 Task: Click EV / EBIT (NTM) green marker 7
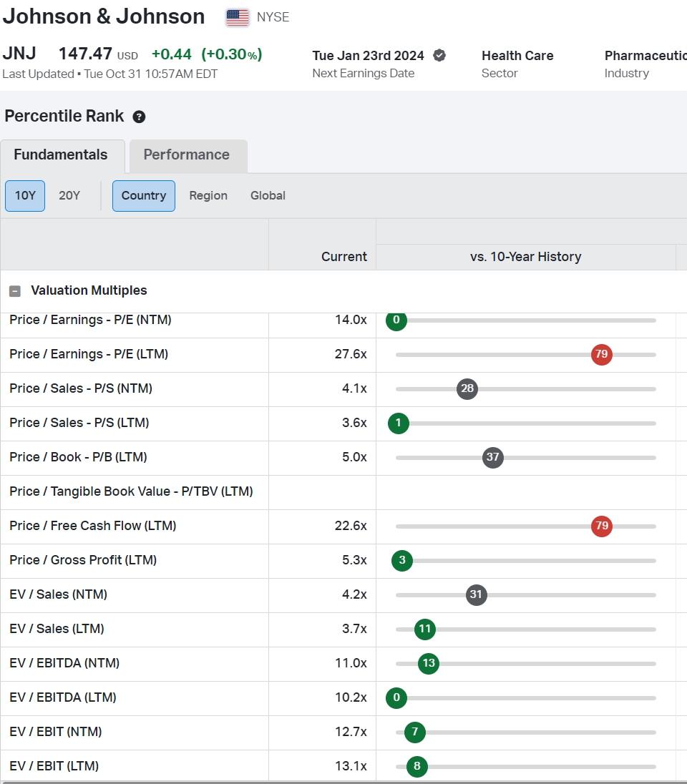415,732
